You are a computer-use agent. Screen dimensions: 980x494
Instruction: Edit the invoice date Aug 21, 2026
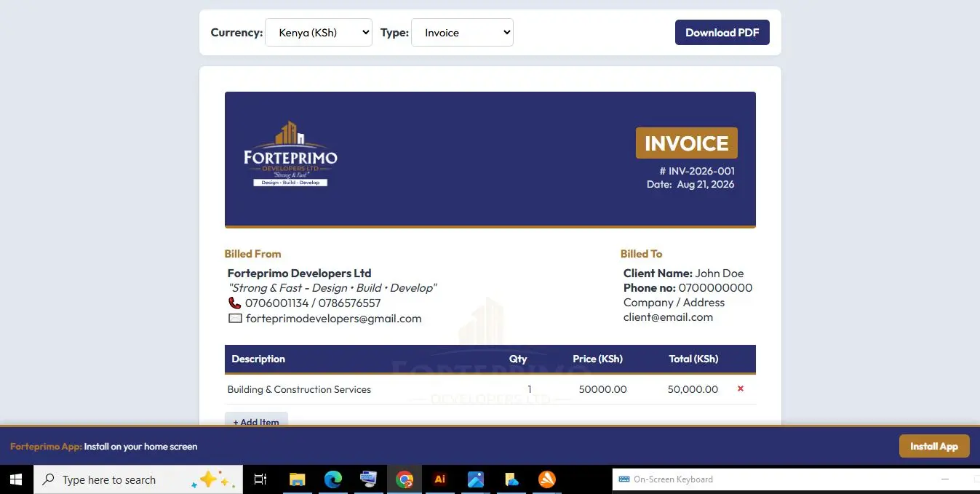point(705,185)
